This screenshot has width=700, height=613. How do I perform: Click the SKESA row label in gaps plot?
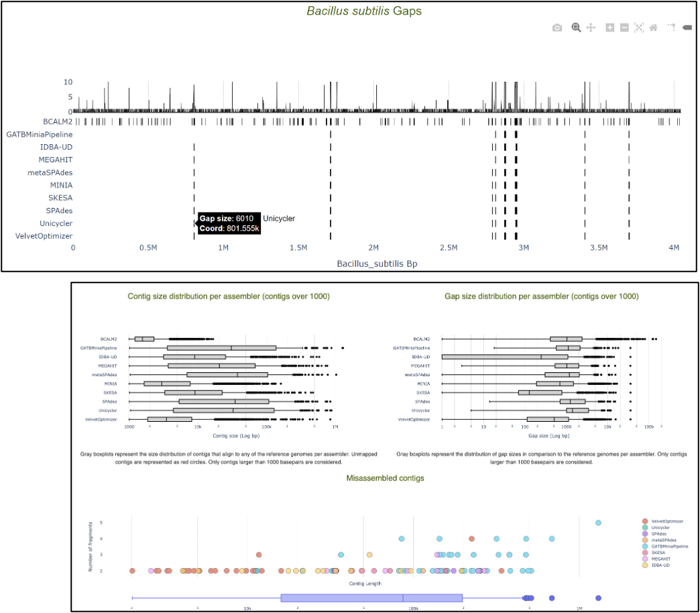[x=60, y=198]
